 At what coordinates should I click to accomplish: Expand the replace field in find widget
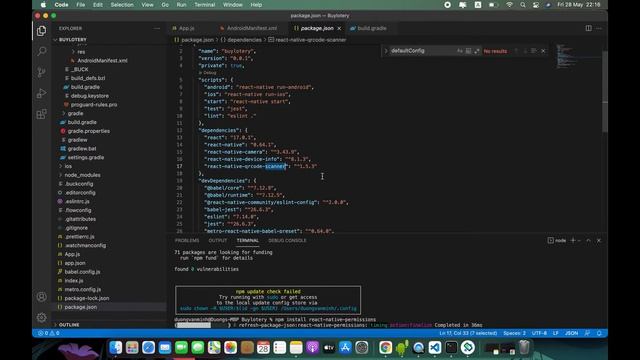[386, 51]
